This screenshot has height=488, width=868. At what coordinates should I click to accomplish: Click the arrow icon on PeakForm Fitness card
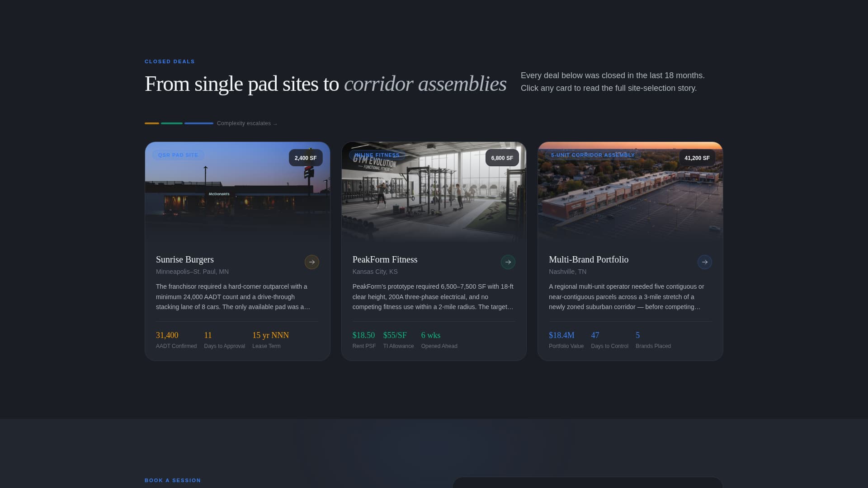pos(508,262)
